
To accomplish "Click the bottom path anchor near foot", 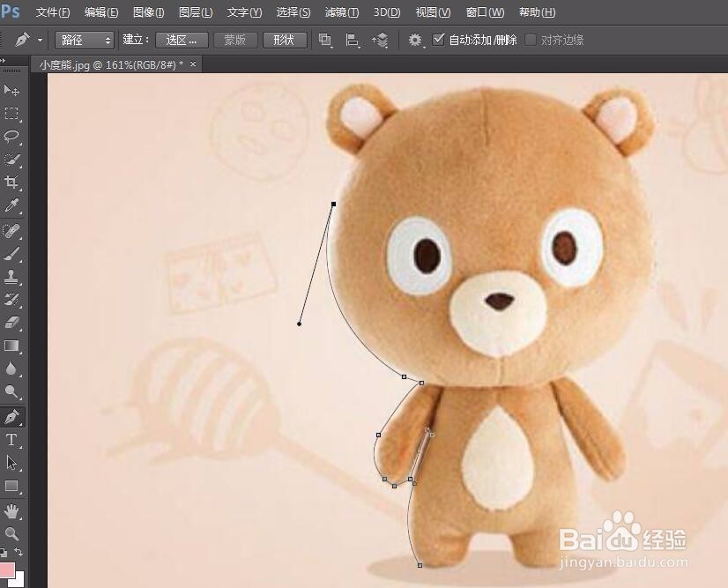I will 420,565.
